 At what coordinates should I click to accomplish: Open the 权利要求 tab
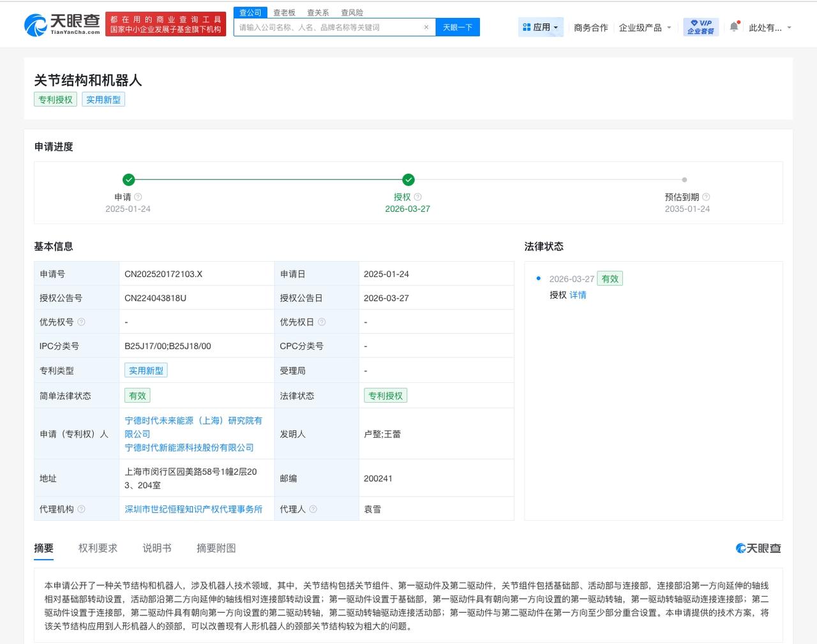(x=97, y=548)
